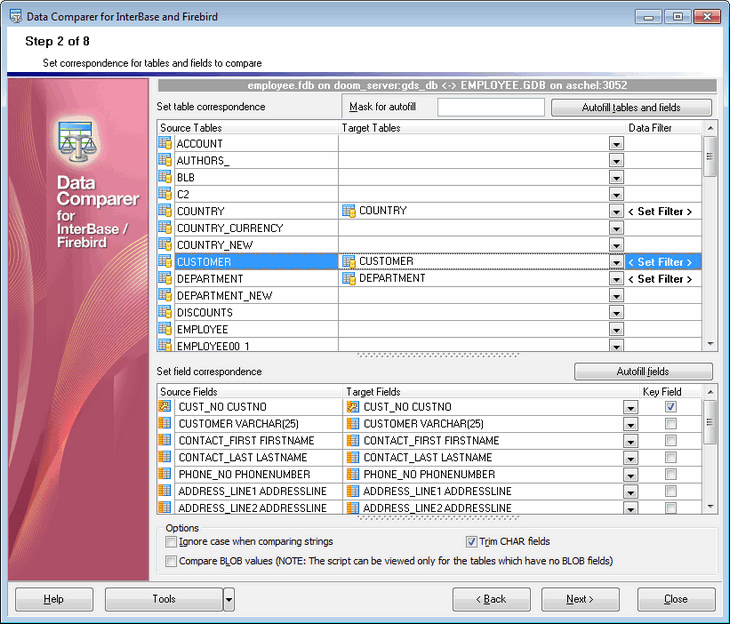Click the C2 table icon
Screen dimensions: 730x624
pos(165,193)
